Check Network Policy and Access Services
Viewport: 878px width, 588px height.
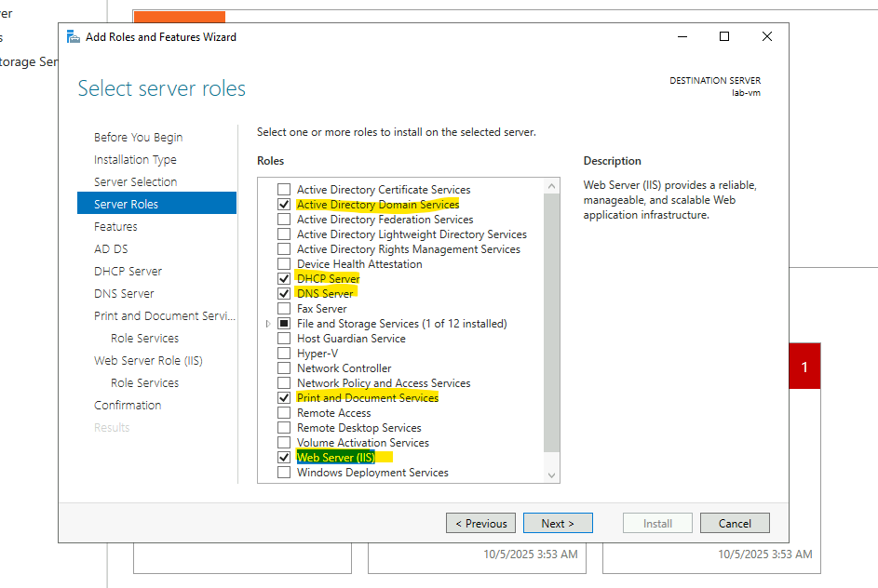click(x=284, y=382)
